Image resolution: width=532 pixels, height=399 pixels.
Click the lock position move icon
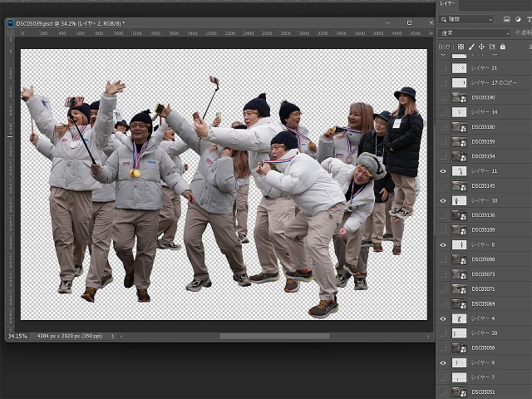point(482,47)
